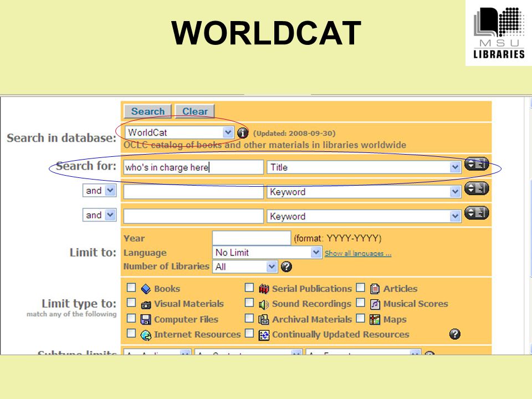Tick the Continually Updated Resources checkbox

point(249,333)
